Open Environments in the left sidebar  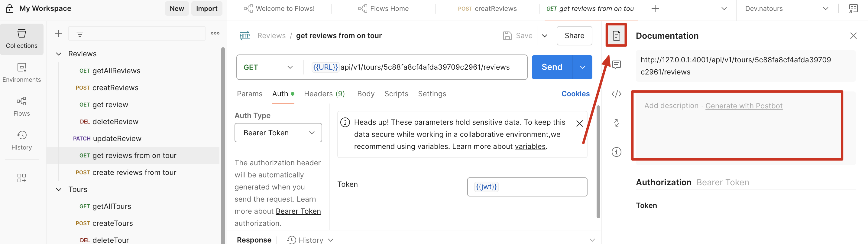coord(21,72)
